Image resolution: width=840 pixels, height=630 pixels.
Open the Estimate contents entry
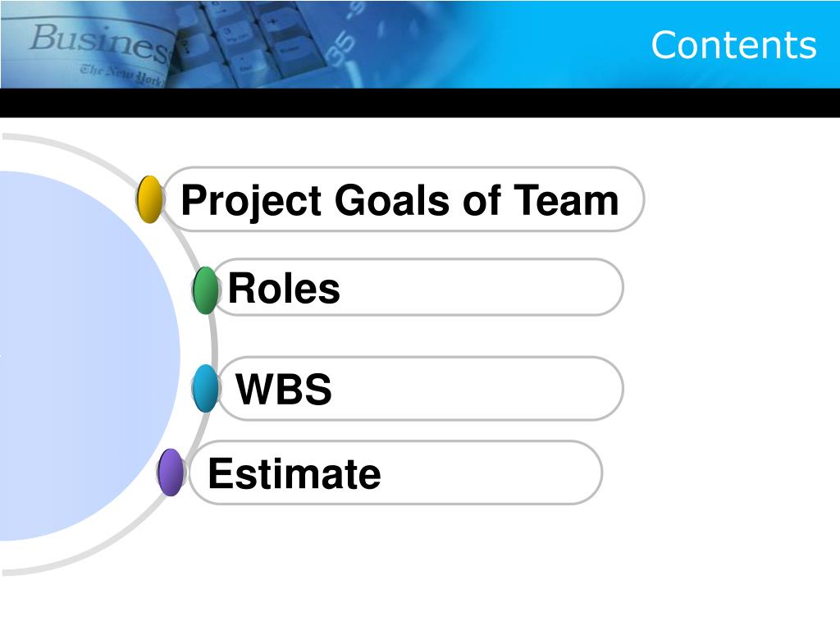395,472
